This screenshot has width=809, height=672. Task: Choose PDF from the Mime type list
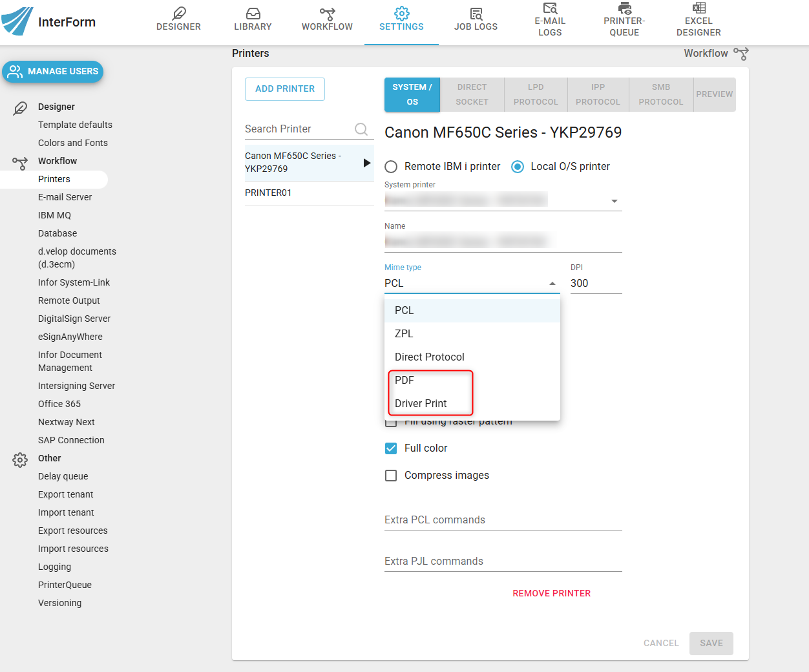472,381
